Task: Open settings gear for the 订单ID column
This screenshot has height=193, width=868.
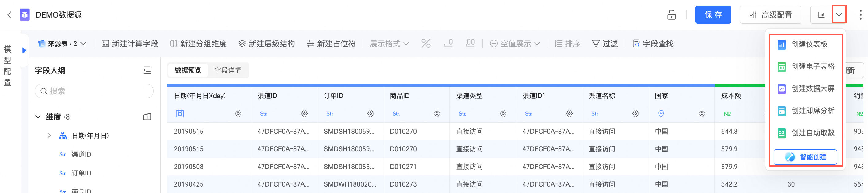Action: tap(371, 114)
